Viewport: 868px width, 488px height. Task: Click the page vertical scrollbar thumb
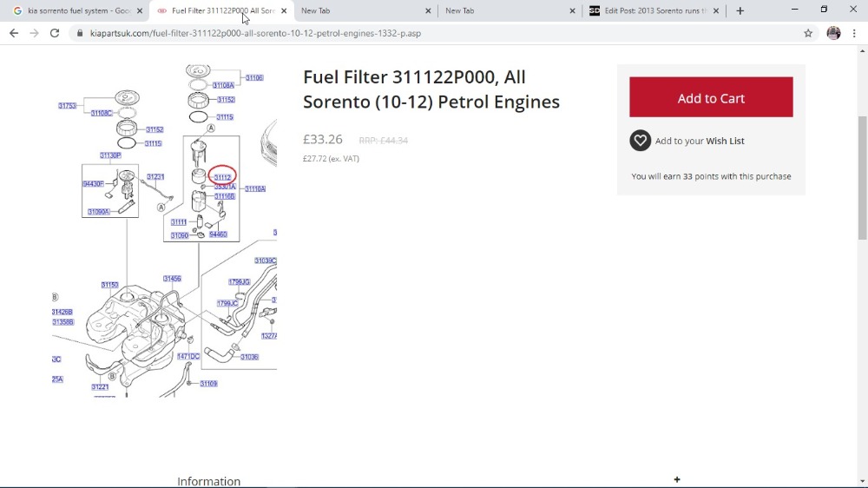(x=863, y=177)
